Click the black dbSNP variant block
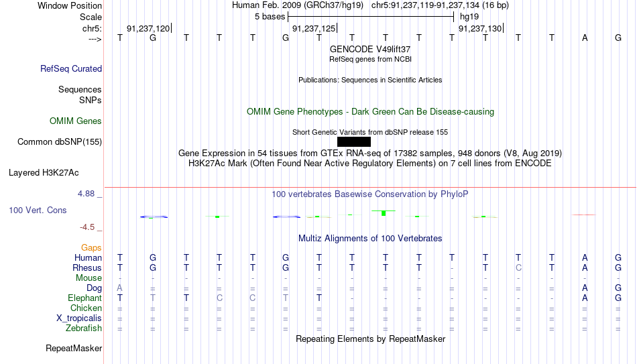Viewport: 637px width, 364px height. (354, 142)
